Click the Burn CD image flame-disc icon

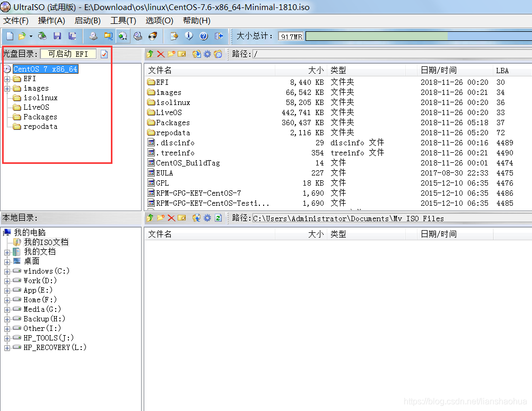(x=153, y=36)
